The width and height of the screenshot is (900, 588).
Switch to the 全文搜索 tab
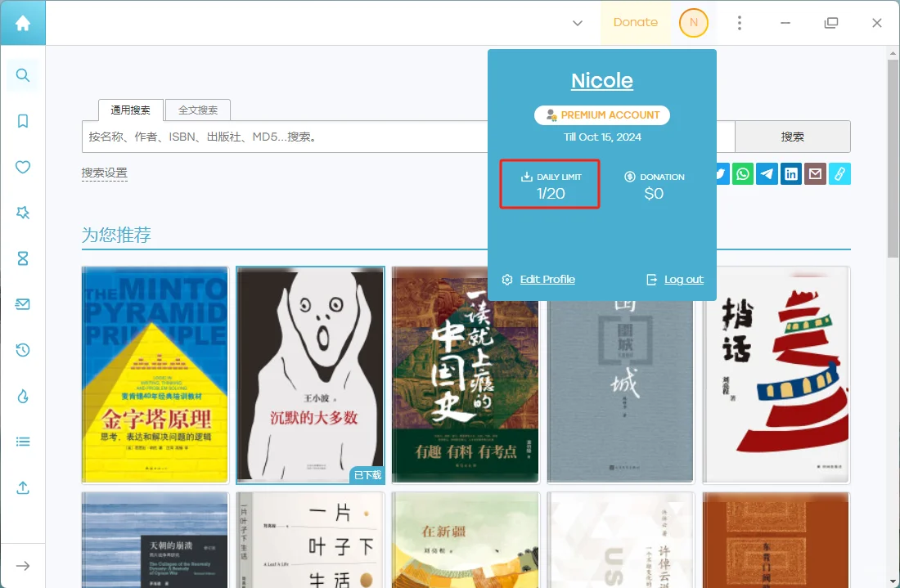click(197, 110)
